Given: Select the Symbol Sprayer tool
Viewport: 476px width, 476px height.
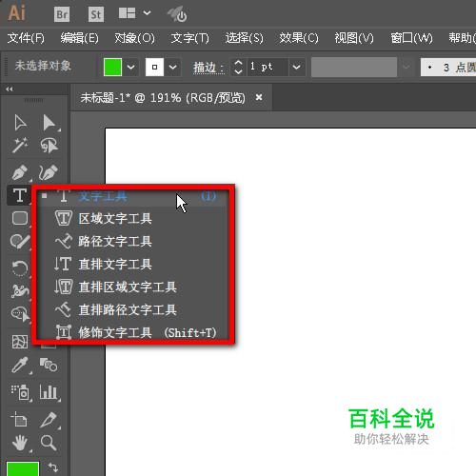Looking at the screenshot, I should tap(21, 392).
